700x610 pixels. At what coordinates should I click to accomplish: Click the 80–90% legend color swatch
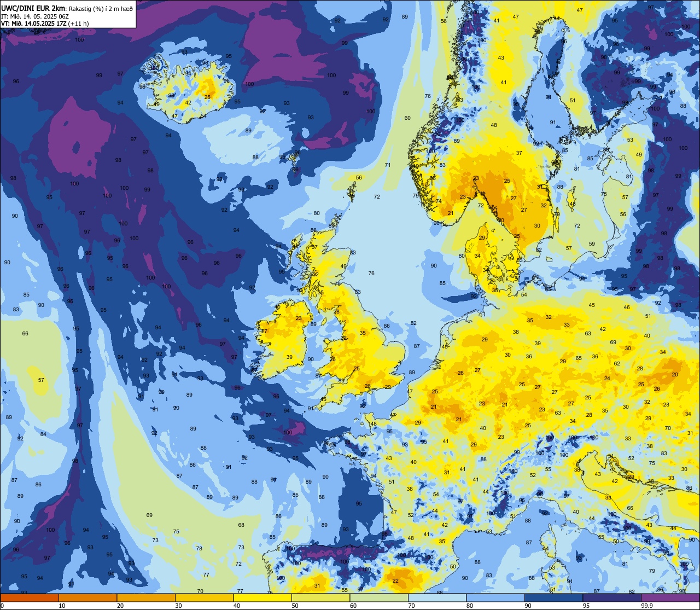coord(495,598)
